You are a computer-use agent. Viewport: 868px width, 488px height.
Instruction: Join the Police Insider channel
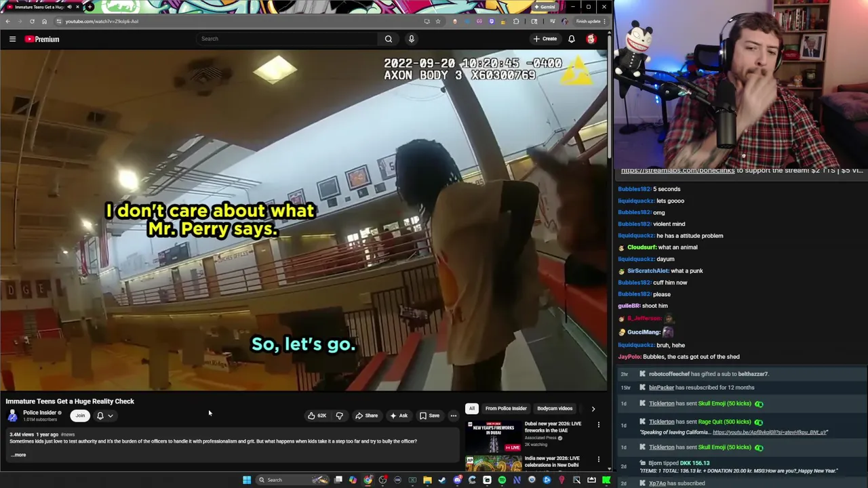click(x=80, y=415)
